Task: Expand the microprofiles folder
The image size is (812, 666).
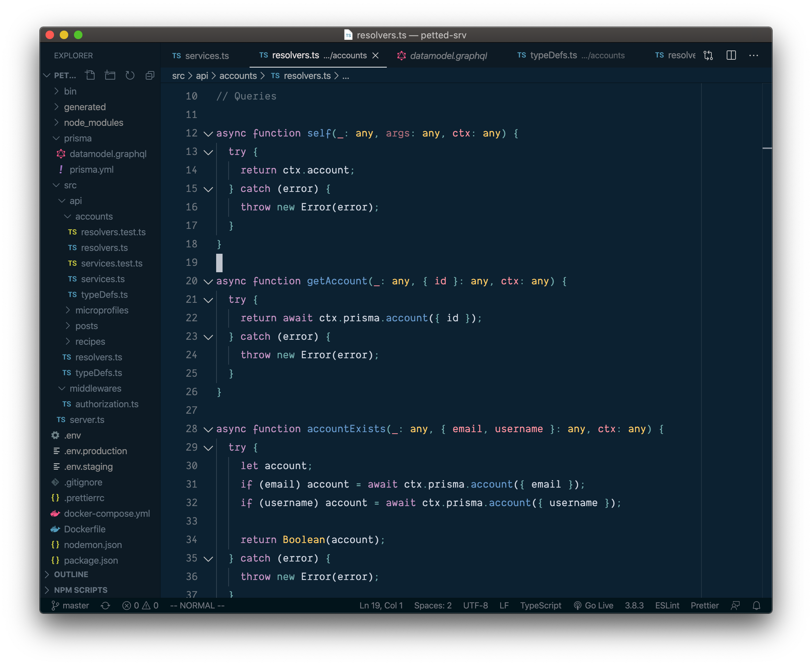Action: (x=101, y=310)
